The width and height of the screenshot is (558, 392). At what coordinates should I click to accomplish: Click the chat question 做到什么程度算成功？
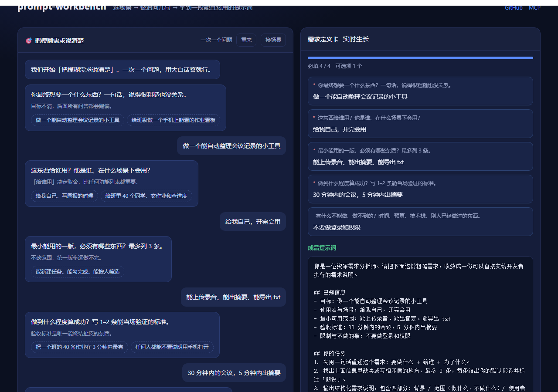click(100, 322)
